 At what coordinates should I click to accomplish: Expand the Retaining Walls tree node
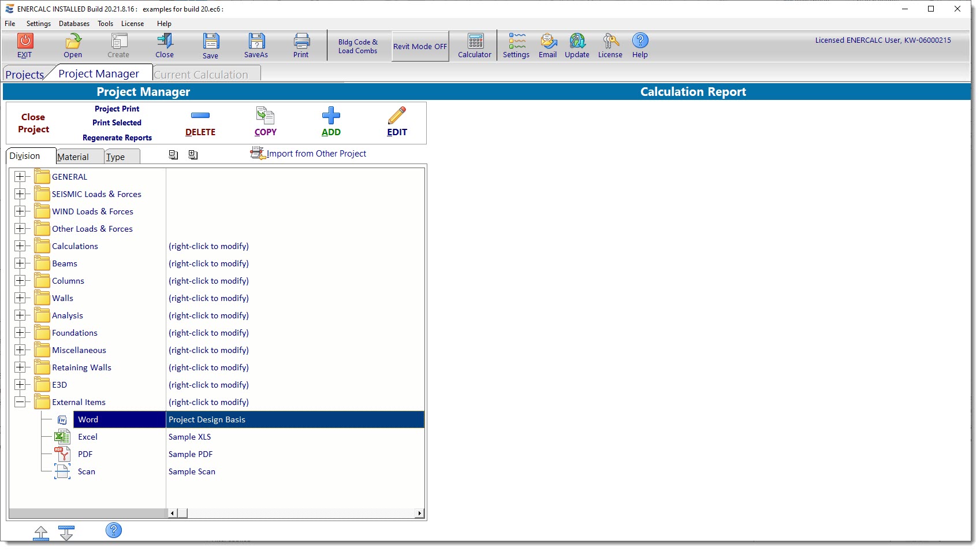pyautogui.click(x=20, y=367)
